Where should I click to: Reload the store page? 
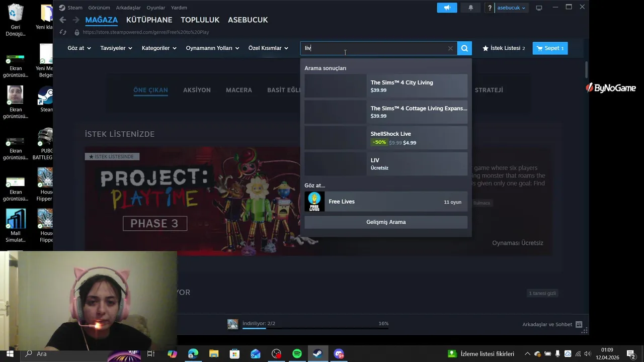click(63, 32)
